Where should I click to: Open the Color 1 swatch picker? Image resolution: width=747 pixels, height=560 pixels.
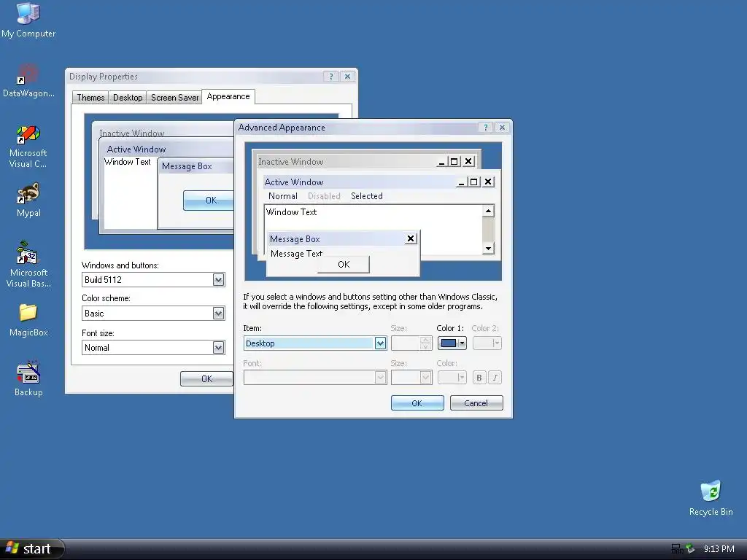point(452,343)
